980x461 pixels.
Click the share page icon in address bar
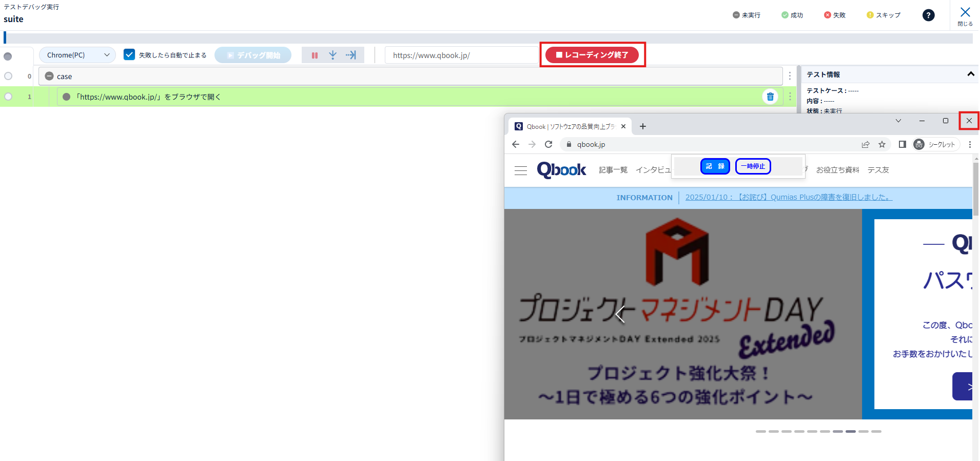point(866,144)
